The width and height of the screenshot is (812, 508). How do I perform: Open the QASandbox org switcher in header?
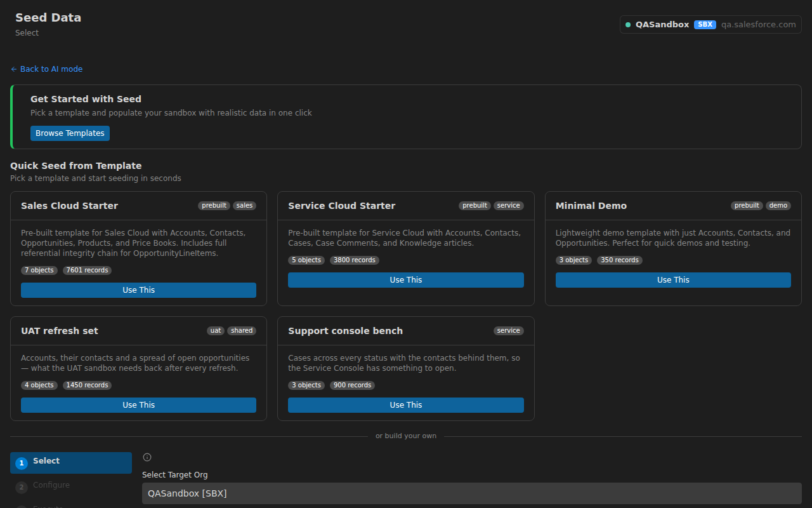point(710,25)
